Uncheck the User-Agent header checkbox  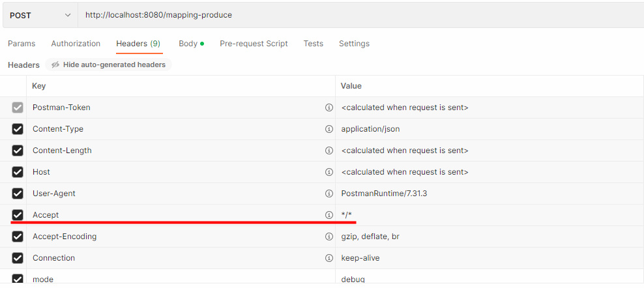(18, 194)
